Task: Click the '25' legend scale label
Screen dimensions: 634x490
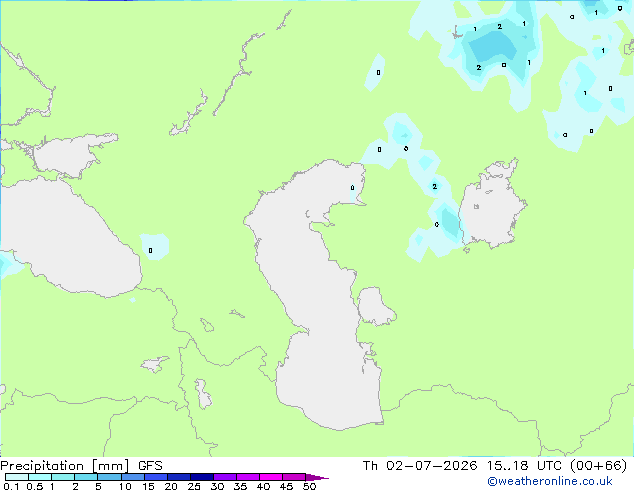Action: pyautogui.click(x=194, y=486)
